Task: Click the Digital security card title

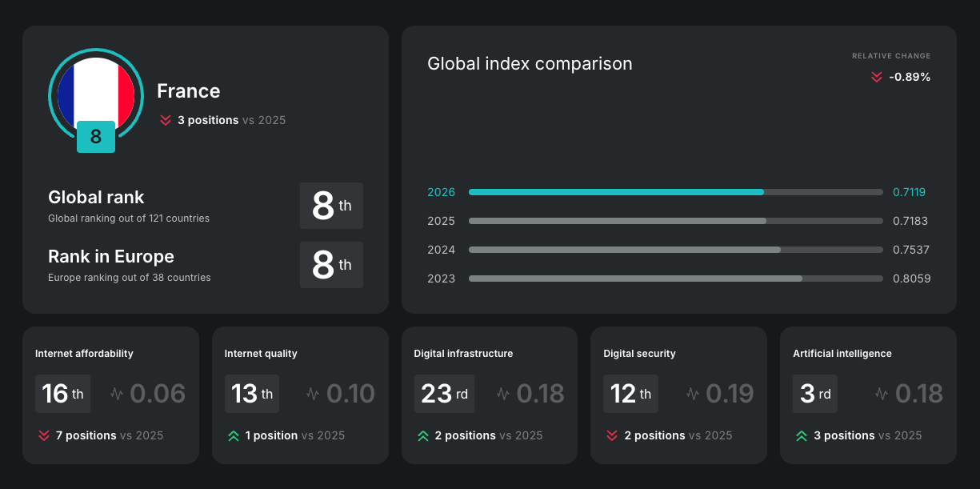Action: coord(639,354)
